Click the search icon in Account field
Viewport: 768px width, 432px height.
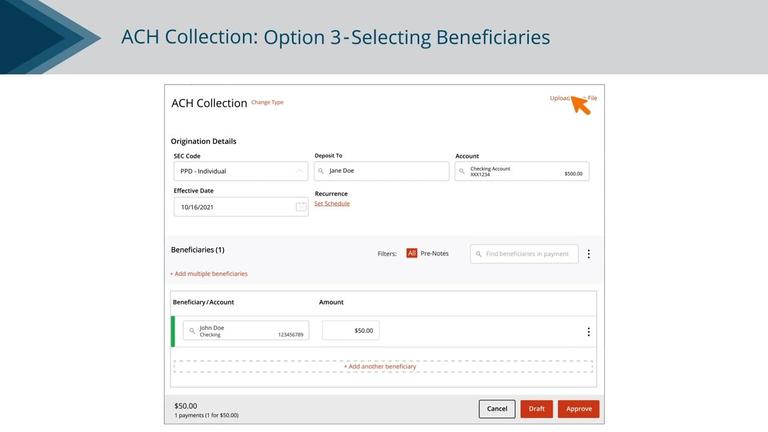tap(461, 171)
